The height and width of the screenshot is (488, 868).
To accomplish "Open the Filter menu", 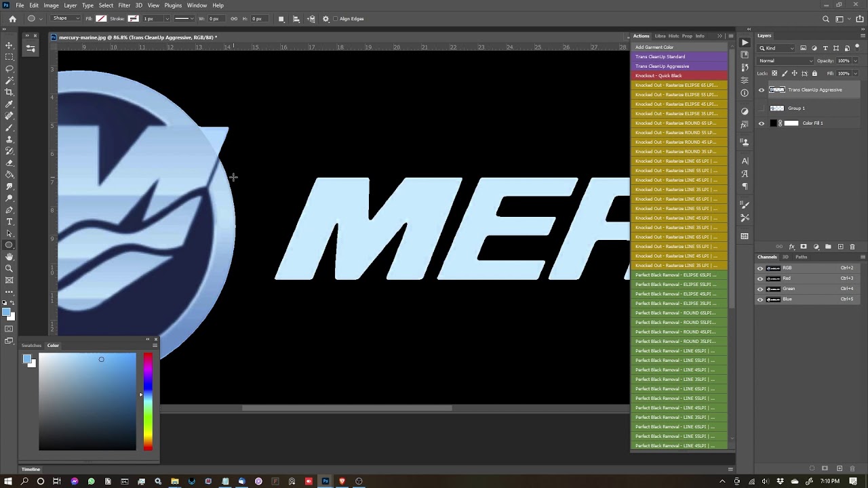I will [x=124, y=5].
